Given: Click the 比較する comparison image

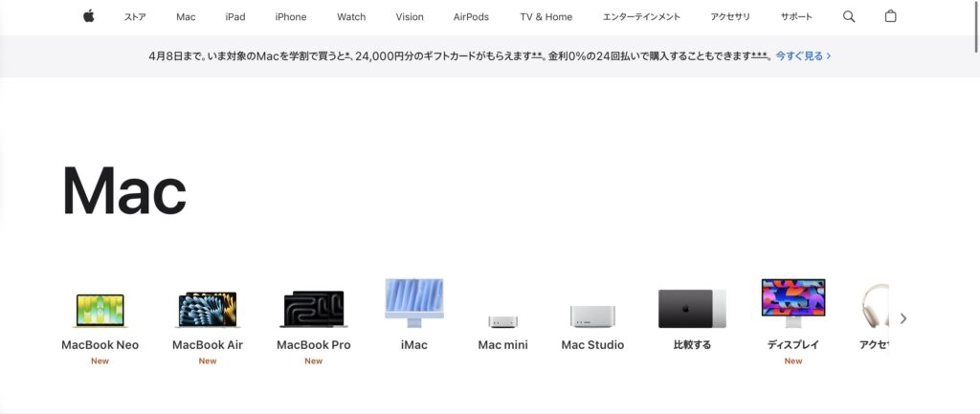Looking at the screenshot, I should coord(692,309).
